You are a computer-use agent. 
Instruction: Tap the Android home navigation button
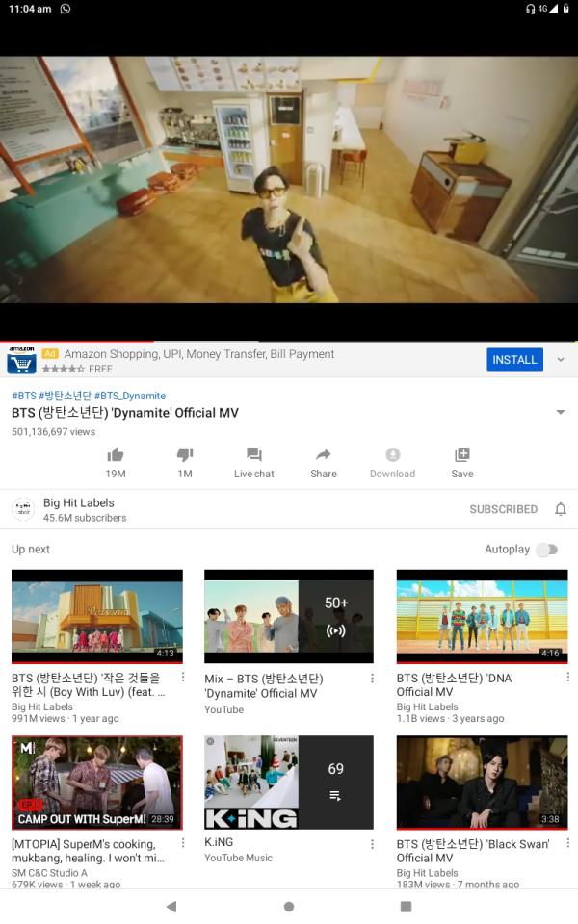289,907
